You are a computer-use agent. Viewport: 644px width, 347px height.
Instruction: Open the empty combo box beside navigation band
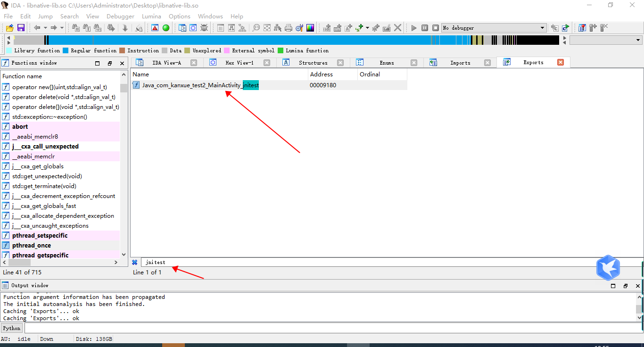point(606,40)
